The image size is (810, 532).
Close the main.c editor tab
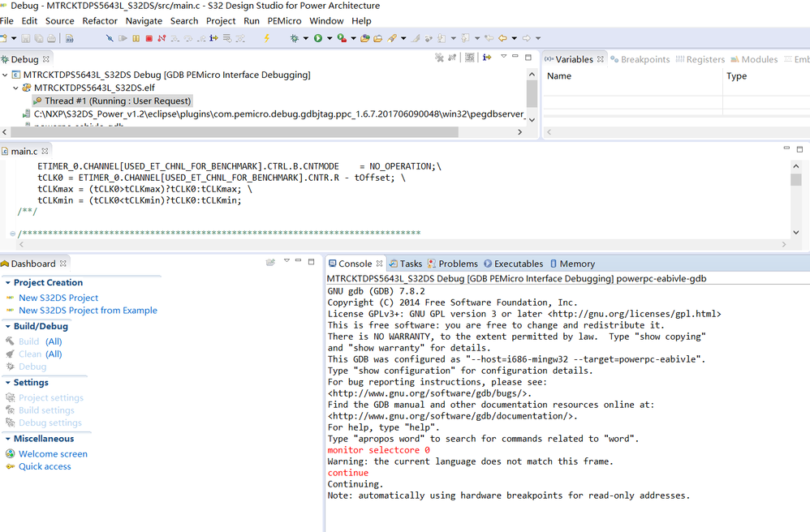coord(45,151)
